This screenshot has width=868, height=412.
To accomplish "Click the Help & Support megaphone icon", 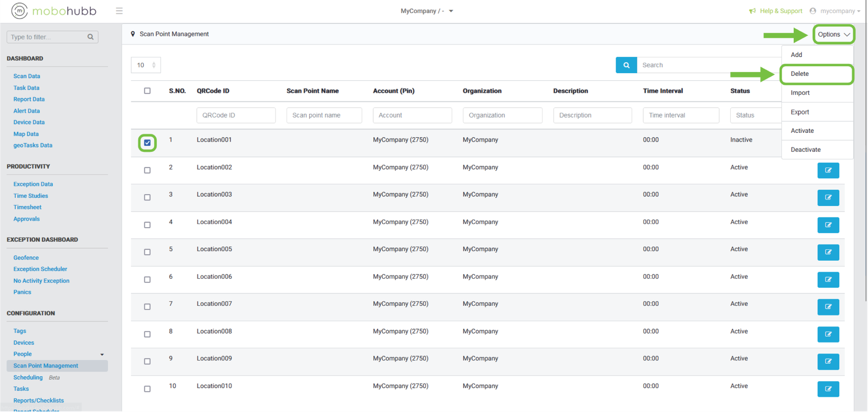I will point(752,11).
